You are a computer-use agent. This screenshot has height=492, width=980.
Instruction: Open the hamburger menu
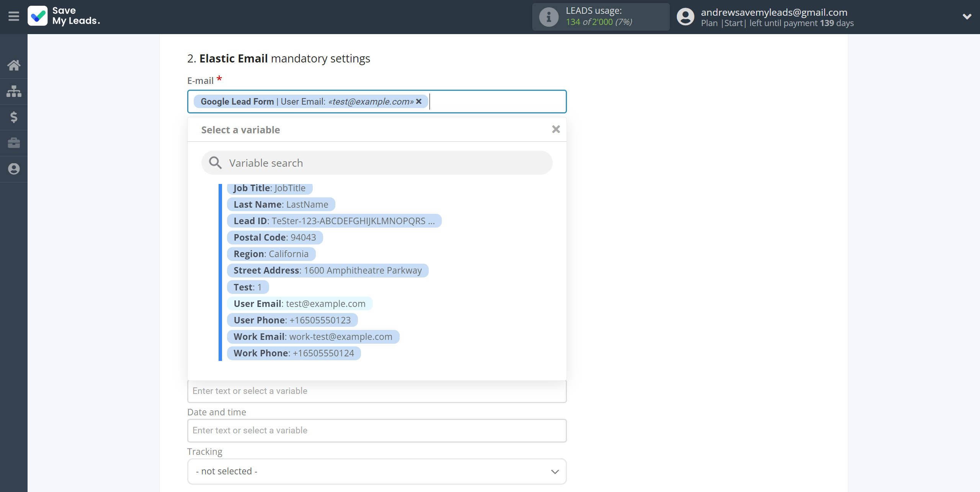14,16
